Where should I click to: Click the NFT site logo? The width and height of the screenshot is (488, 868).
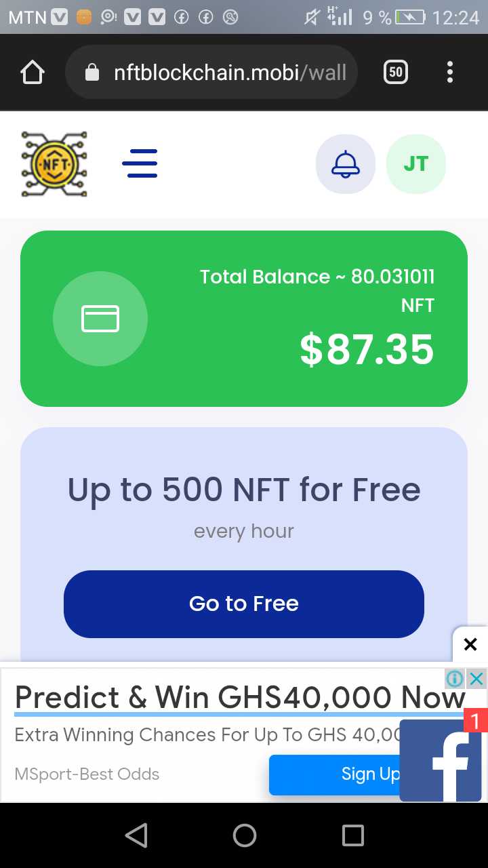click(54, 164)
